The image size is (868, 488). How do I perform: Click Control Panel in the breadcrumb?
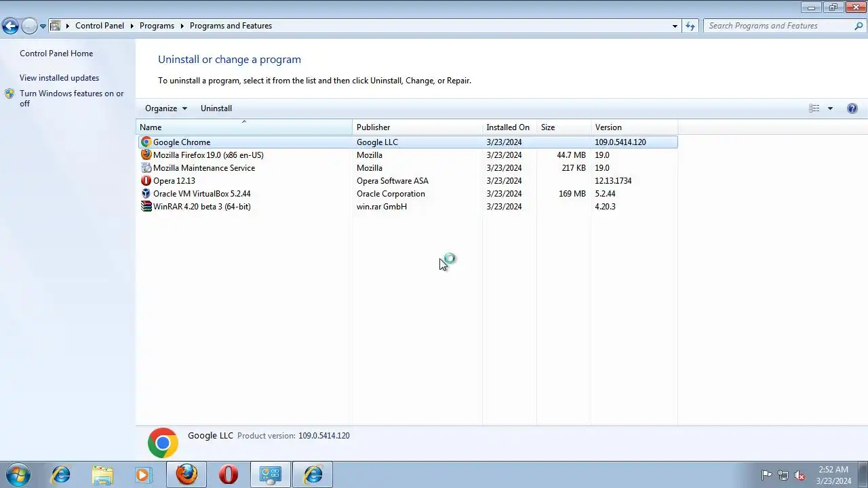pyautogui.click(x=100, y=26)
